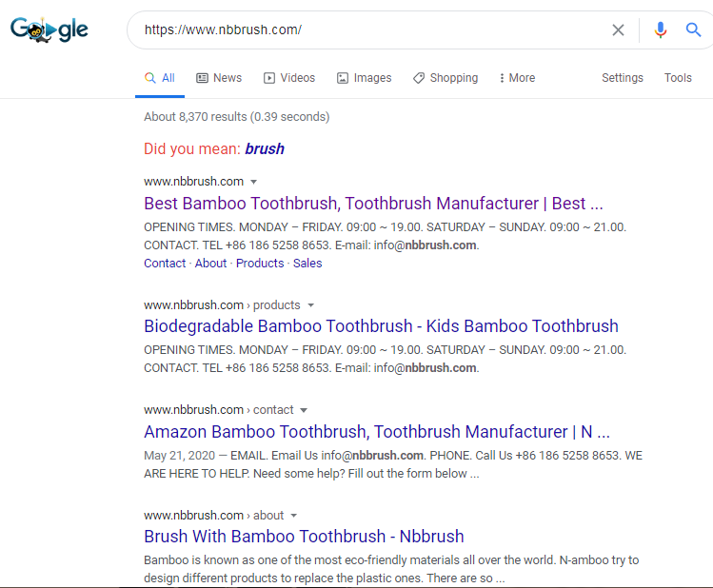Open 'Best Bamboo Toothbrush, Toothbrush Manufacturer' result
Image resolution: width=713 pixels, height=588 pixels.
[373, 204]
